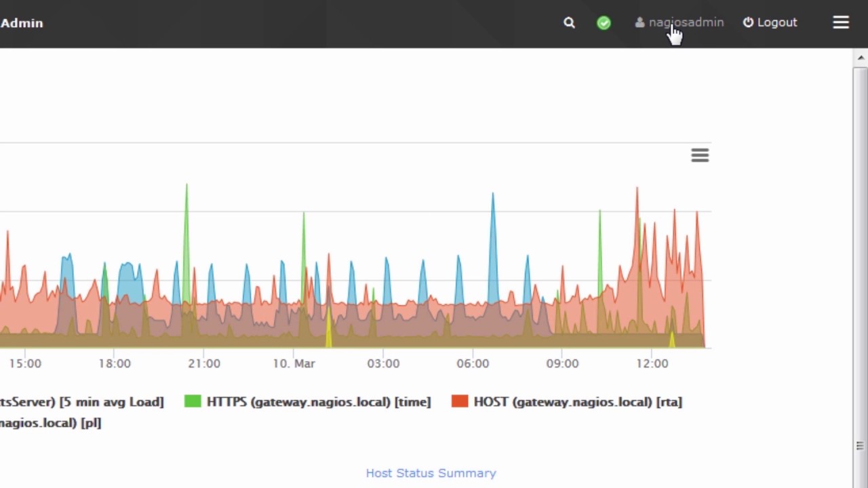Click the 09:00 axis label

click(562, 363)
